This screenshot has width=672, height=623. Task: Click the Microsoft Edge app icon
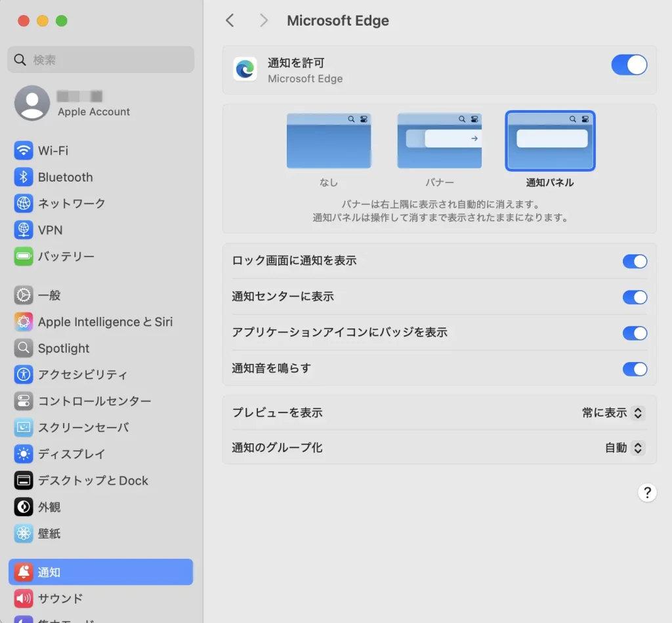point(245,70)
